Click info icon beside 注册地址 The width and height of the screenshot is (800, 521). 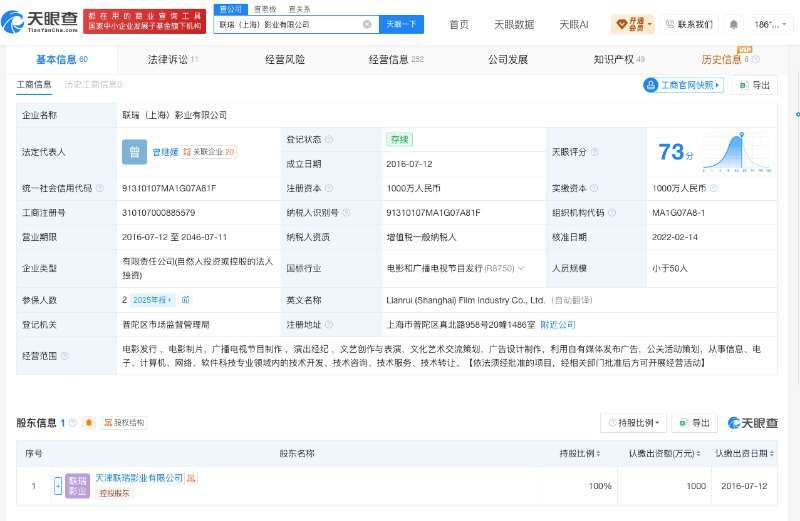(x=329, y=325)
